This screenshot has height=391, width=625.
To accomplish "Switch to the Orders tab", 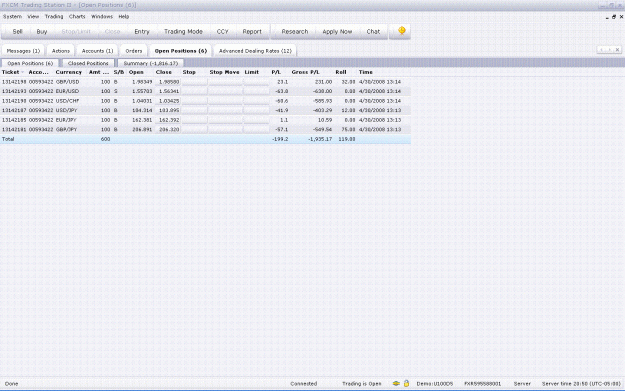I will 134,51.
